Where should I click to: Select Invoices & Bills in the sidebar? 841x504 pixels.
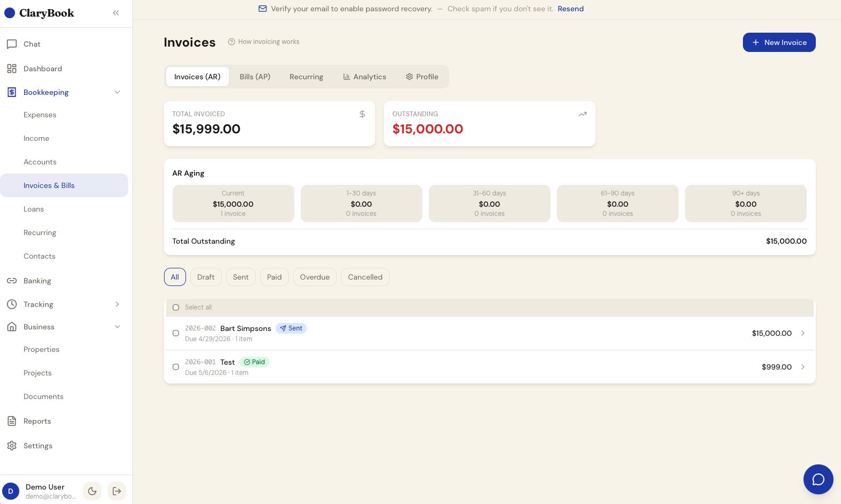[64, 185]
